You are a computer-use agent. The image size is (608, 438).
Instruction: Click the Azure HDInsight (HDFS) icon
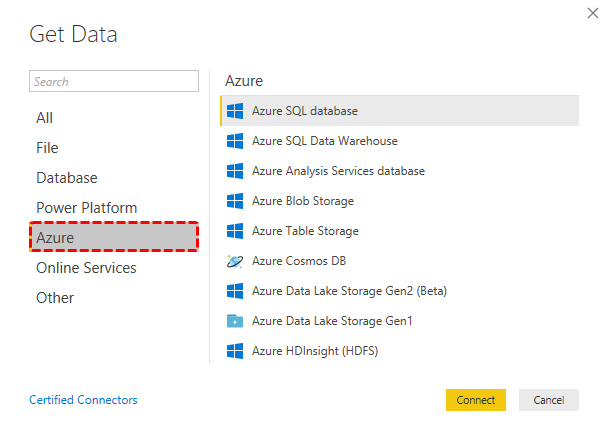pyautogui.click(x=235, y=351)
